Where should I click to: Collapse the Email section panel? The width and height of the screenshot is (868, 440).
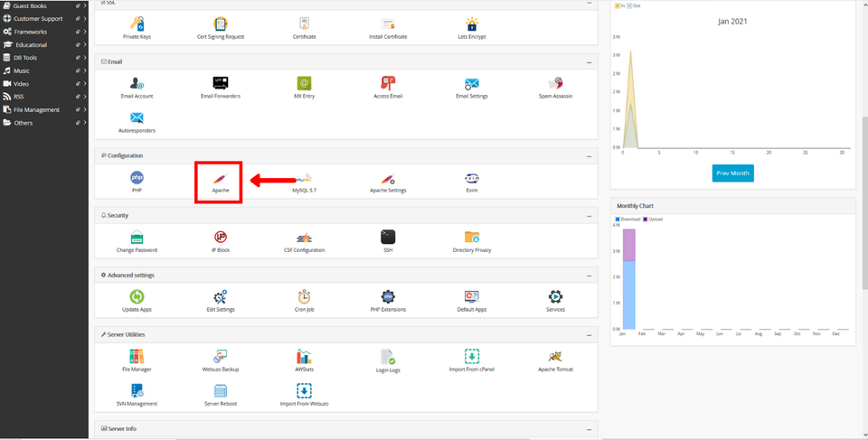coord(589,62)
